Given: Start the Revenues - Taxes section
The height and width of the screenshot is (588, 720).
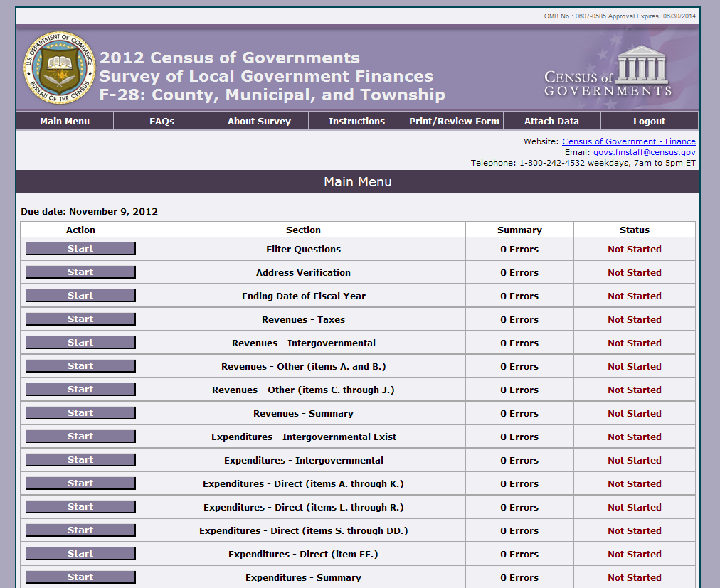Looking at the screenshot, I should point(81,319).
